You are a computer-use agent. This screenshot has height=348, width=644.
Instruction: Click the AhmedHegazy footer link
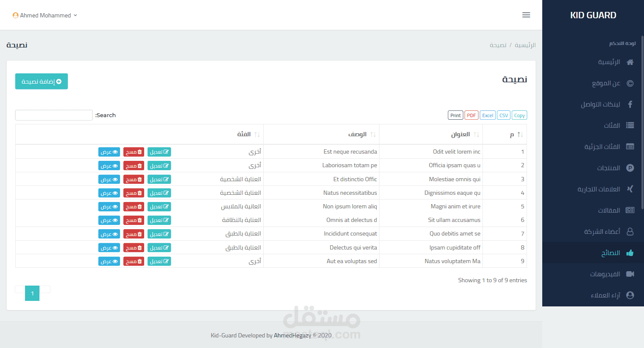293,335
